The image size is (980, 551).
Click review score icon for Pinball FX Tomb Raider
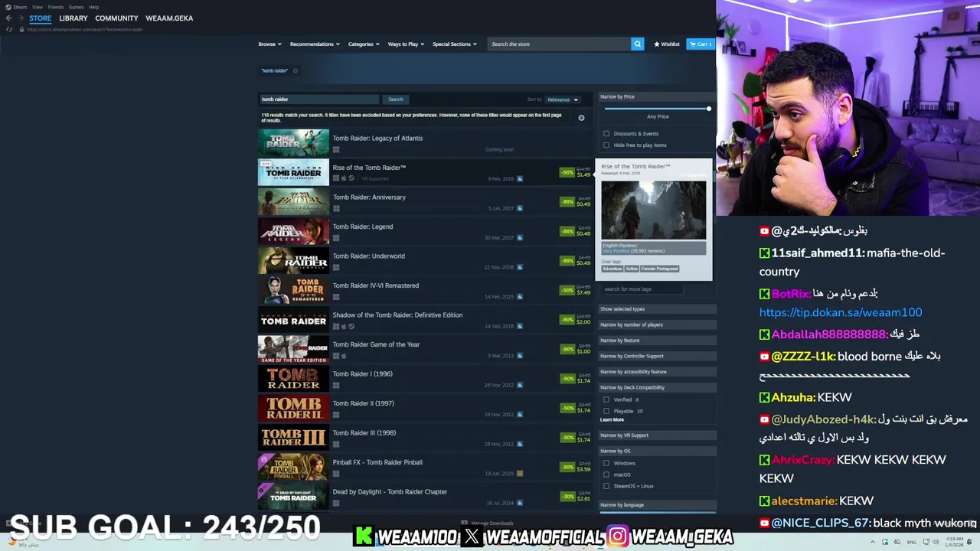520,473
